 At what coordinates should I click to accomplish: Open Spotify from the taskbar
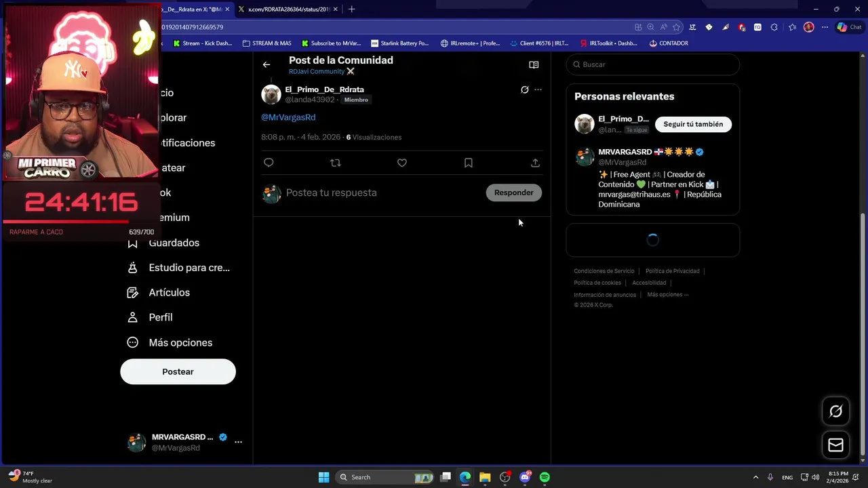point(545,477)
